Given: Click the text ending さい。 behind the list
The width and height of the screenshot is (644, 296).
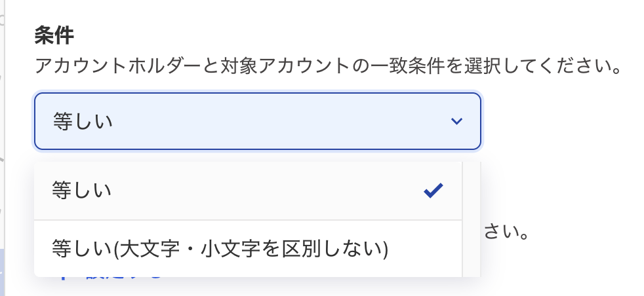Looking at the screenshot, I should [x=506, y=232].
